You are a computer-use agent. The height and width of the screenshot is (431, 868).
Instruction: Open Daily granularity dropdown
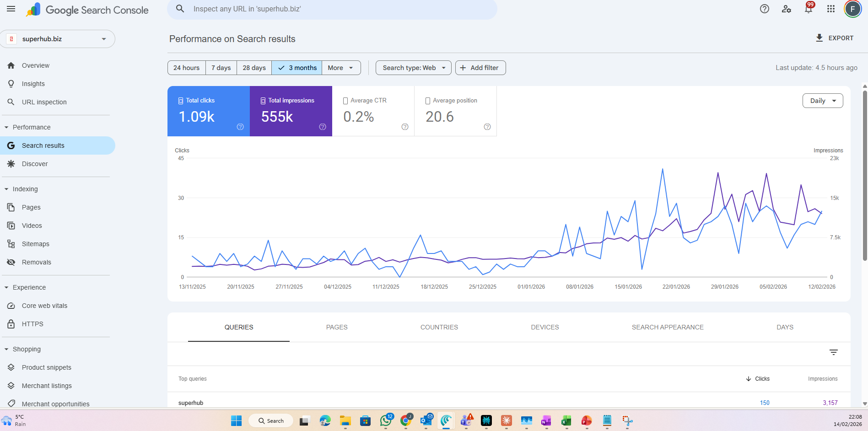tap(823, 101)
